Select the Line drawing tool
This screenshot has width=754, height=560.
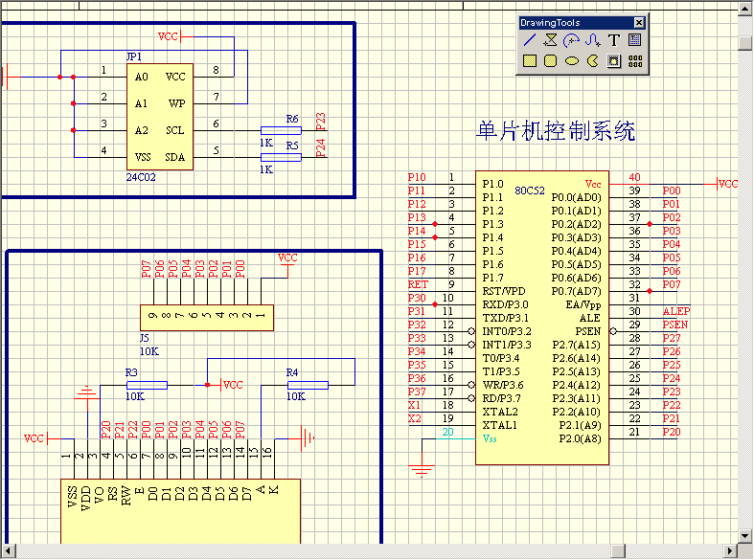click(529, 40)
